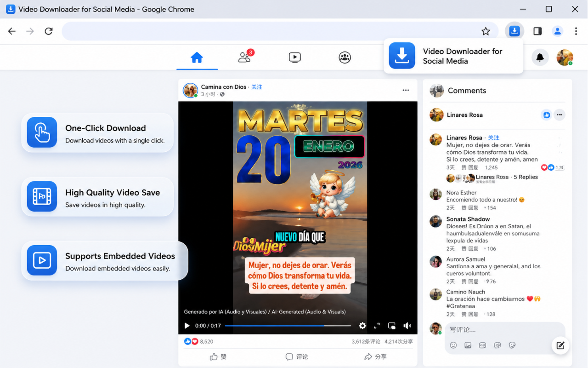Open the post options three-dot menu
The image size is (588, 368).
pyautogui.click(x=406, y=90)
